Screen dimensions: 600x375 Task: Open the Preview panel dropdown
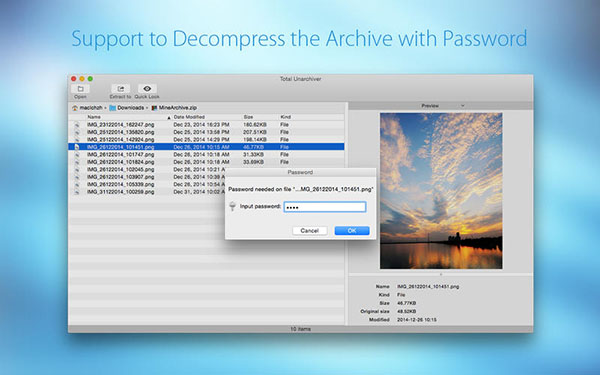pyautogui.click(x=463, y=106)
